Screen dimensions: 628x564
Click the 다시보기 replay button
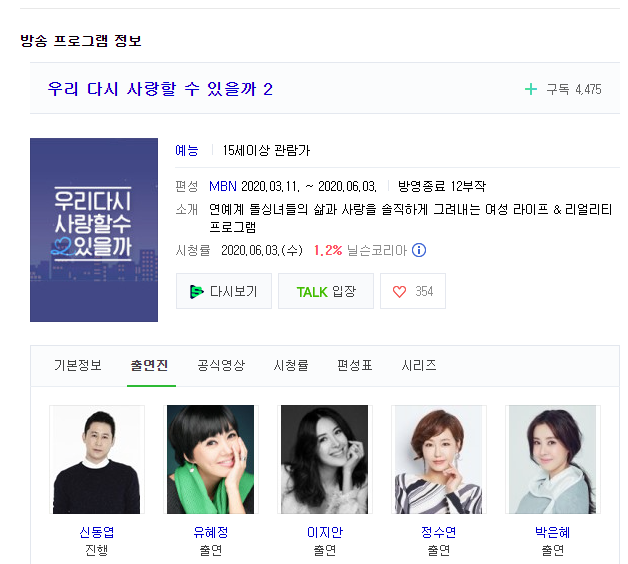coord(224,291)
